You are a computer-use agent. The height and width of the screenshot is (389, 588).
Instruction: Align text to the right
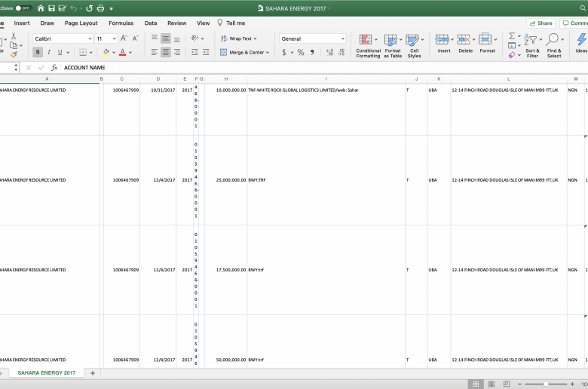pos(177,53)
